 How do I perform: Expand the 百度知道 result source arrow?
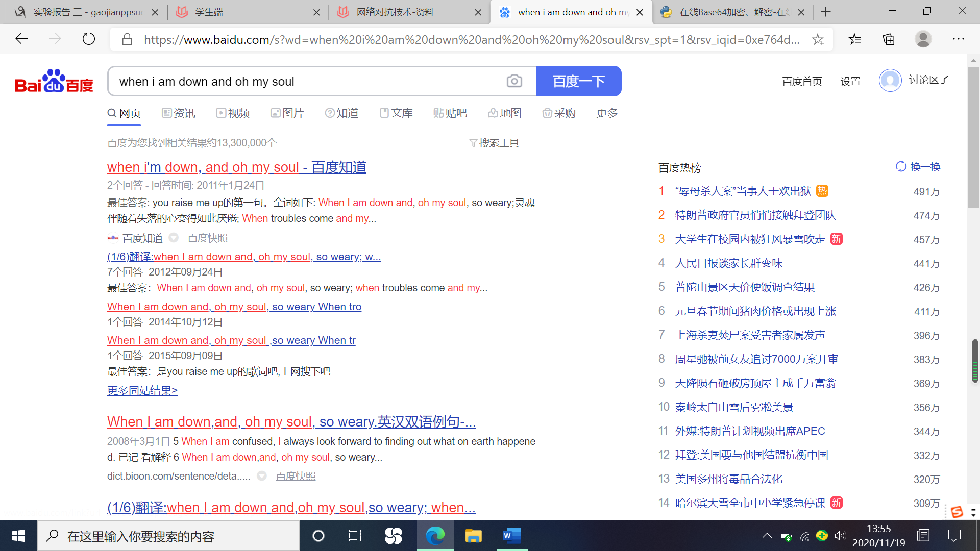(174, 238)
